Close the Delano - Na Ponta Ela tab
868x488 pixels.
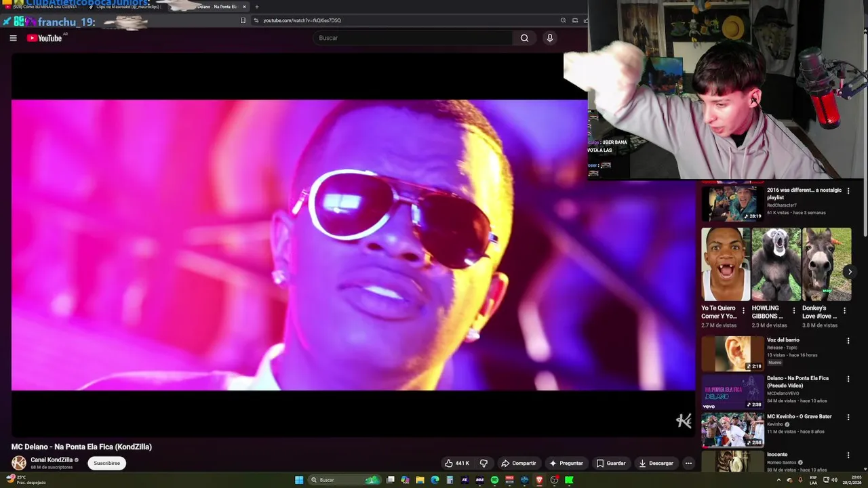pos(245,7)
